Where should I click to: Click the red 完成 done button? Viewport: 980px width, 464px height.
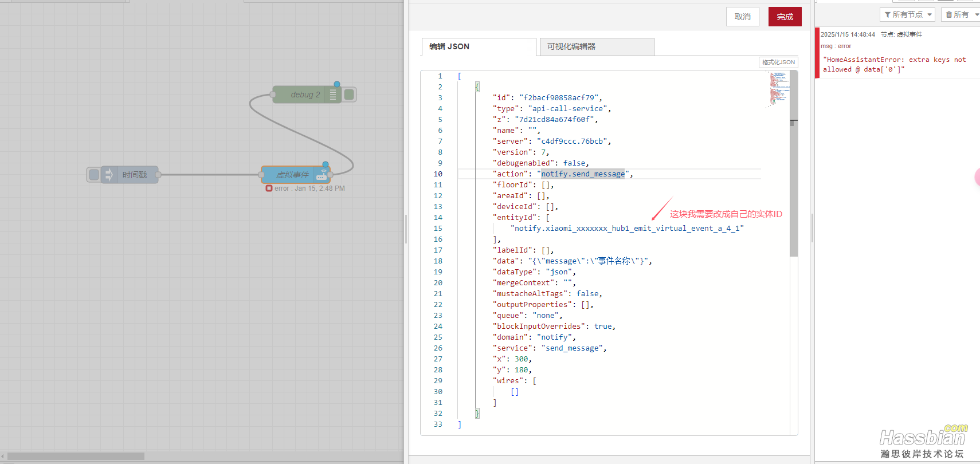(x=785, y=17)
